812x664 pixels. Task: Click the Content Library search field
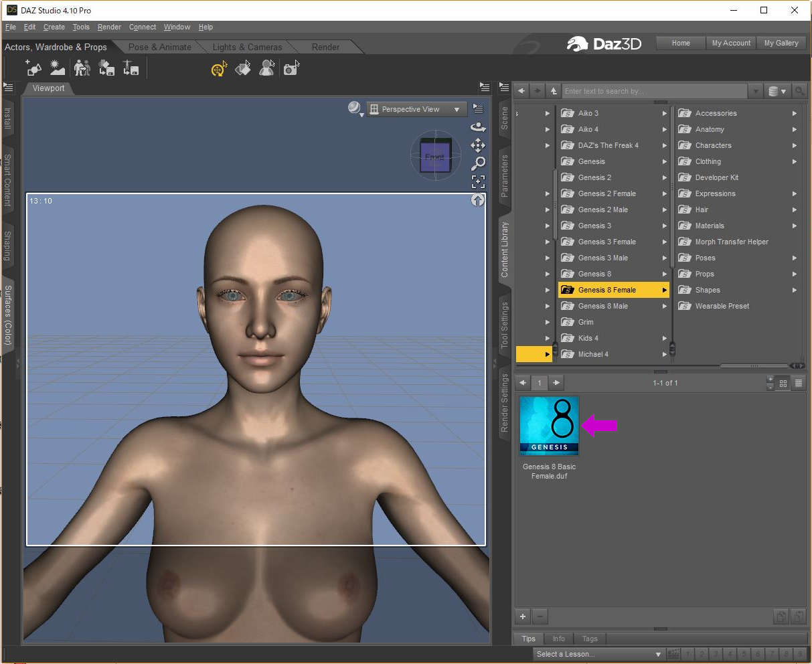pyautogui.click(x=654, y=91)
